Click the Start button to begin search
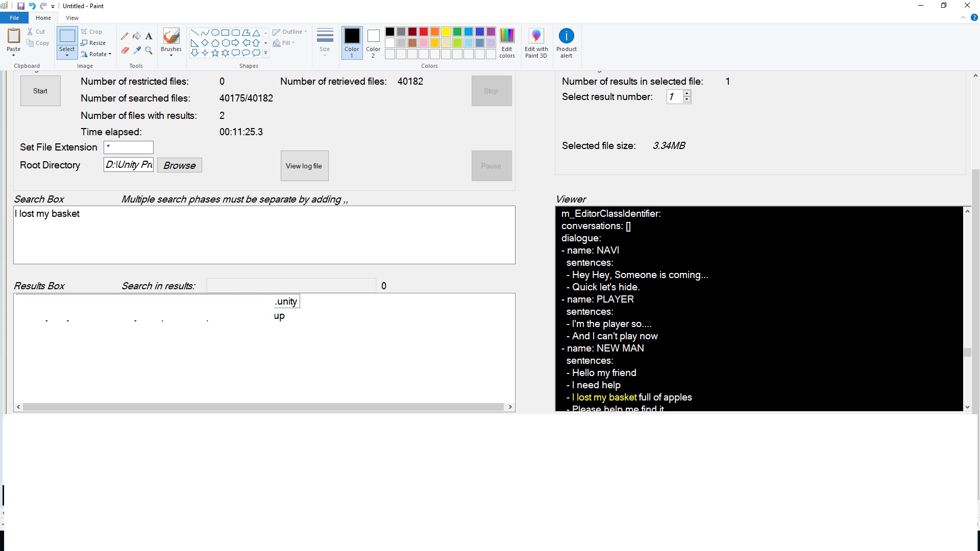This screenshot has height=551, width=980. tap(40, 90)
